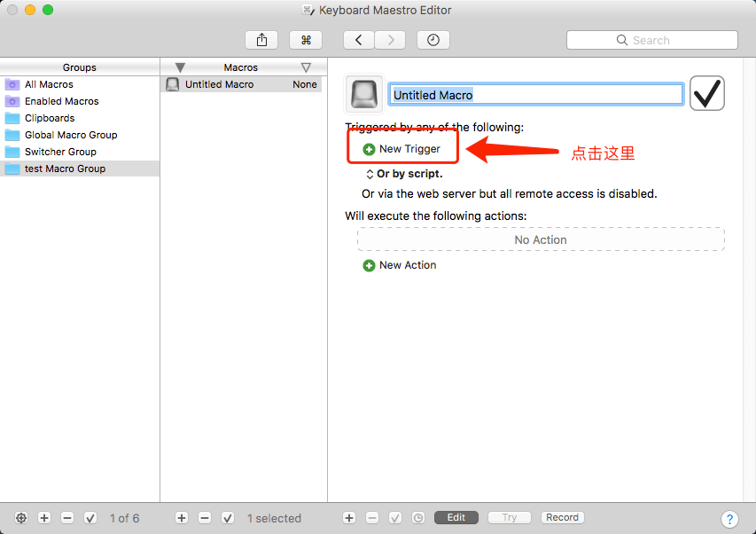Open the help question mark button
This screenshot has width=756, height=534.
[729, 519]
